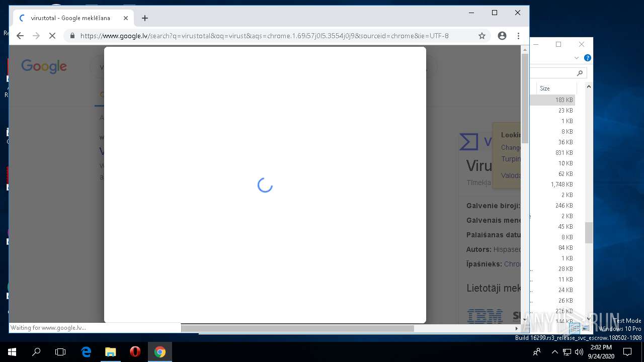Click the Google logo on the results page

click(x=44, y=66)
